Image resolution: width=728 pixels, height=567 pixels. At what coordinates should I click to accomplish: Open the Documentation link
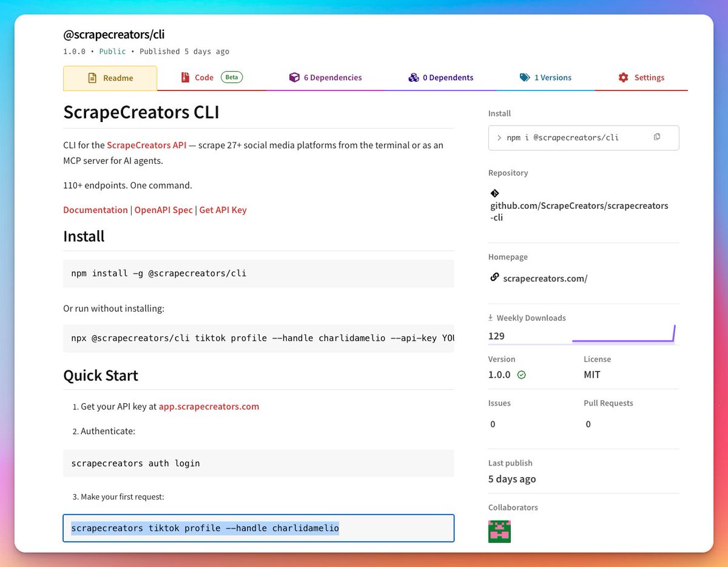click(95, 210)
